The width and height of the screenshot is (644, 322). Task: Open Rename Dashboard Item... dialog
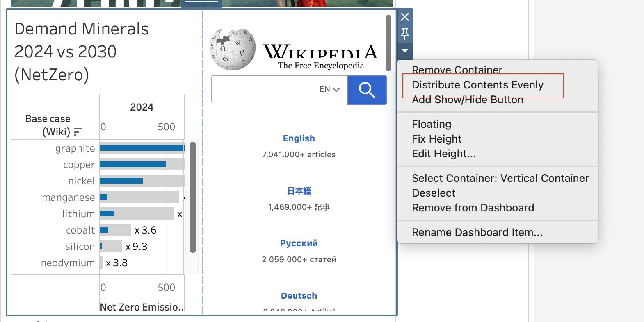[477, 232]
